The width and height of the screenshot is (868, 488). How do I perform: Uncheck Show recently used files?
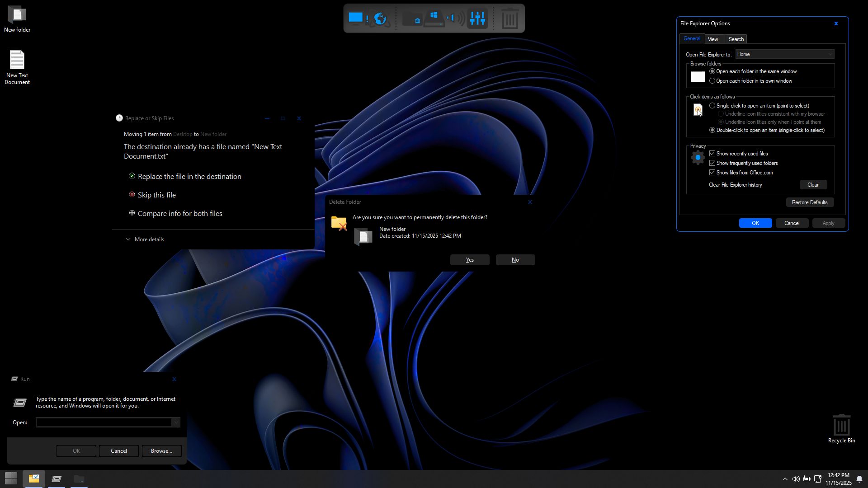[712, 154]
